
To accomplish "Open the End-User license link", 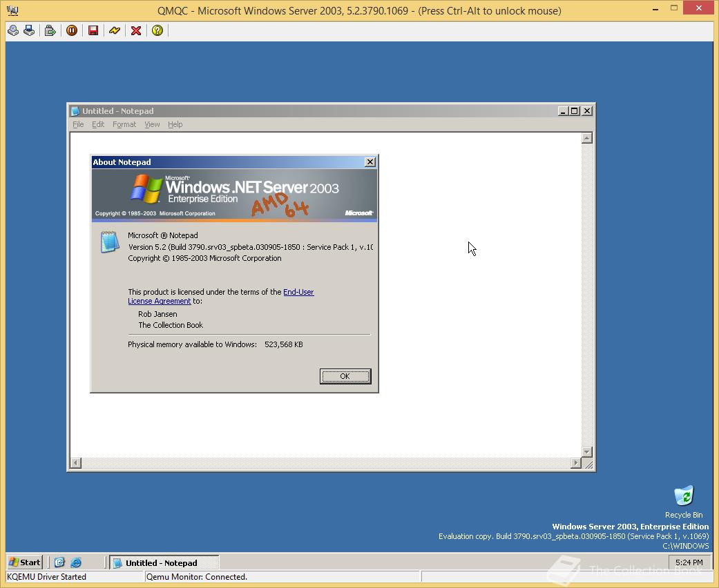I will coord(298,292).
